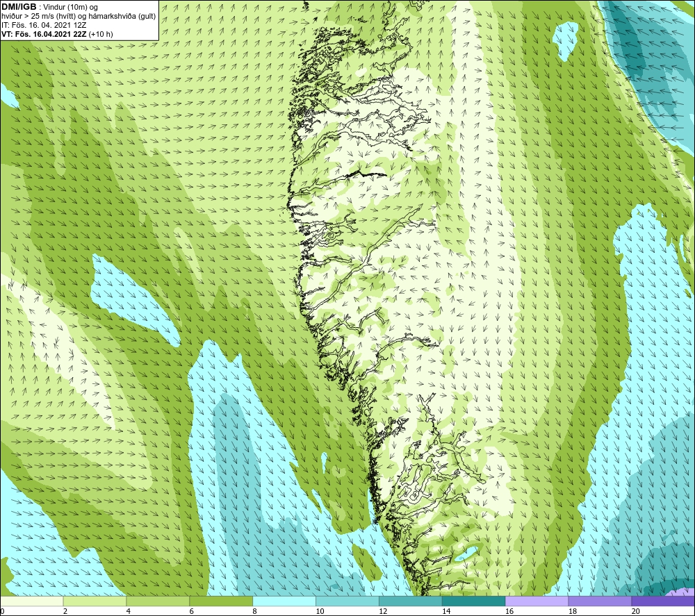
Task: Click the 'IT: Fös. 16. 04. 2021 12Z' line
Action: point(43,25)
